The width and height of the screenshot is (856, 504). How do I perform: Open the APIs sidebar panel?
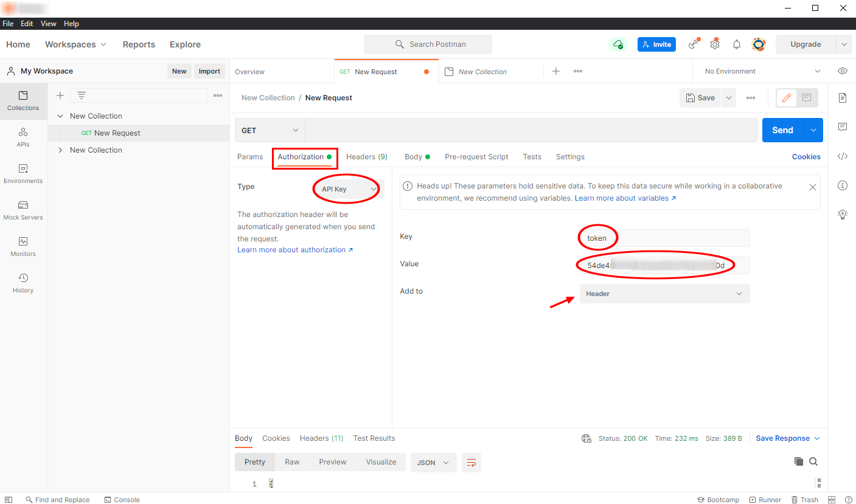pyautogui.click(x=23, y=137)
